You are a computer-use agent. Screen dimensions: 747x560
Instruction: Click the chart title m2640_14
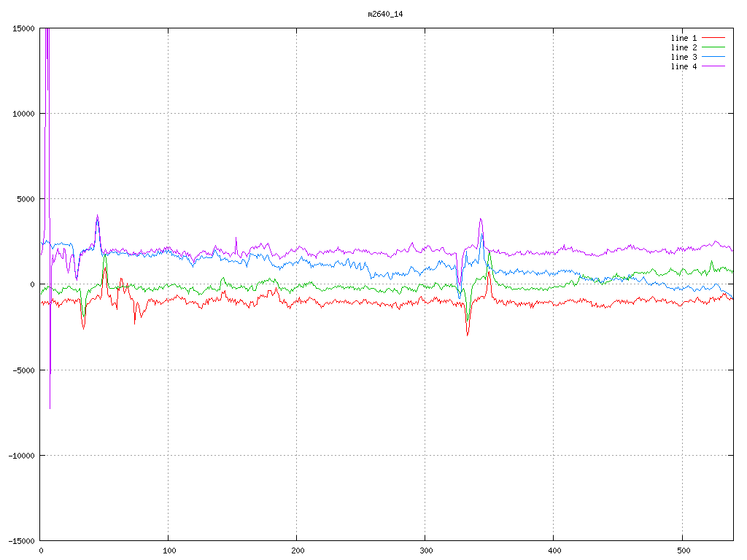point(384,14)
